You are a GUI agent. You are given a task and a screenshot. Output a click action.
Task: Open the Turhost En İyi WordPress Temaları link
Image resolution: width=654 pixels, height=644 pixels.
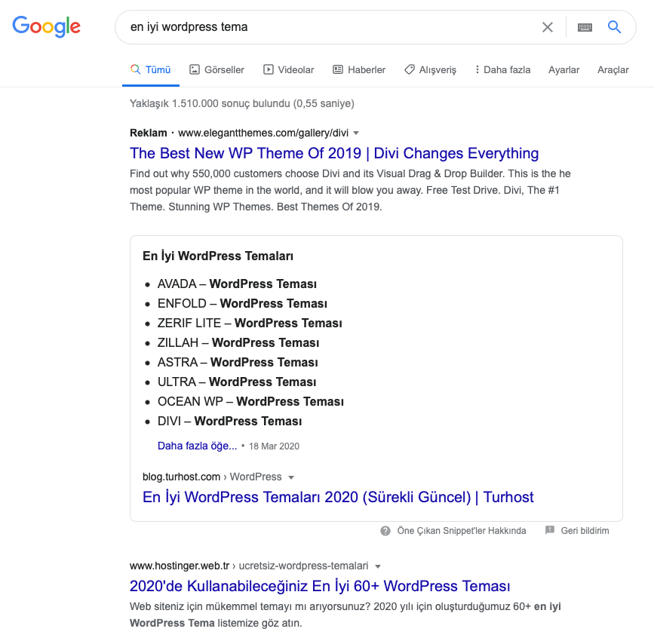(338, 497)
